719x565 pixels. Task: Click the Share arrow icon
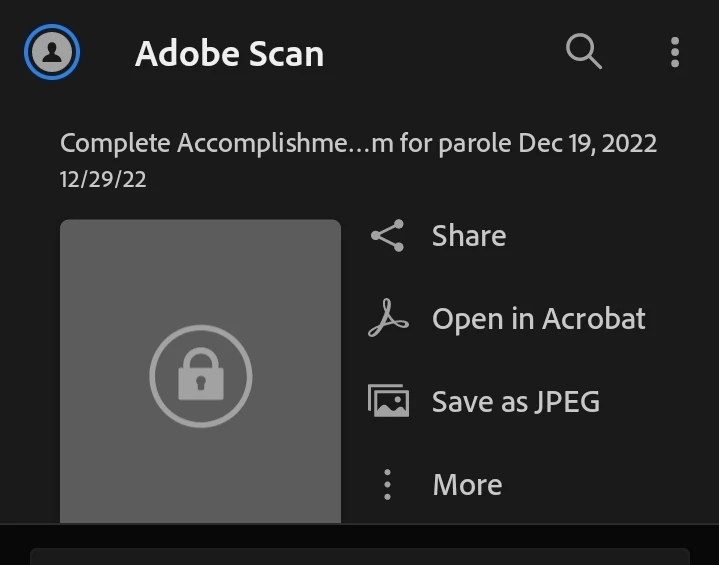(x=387, y=236)
